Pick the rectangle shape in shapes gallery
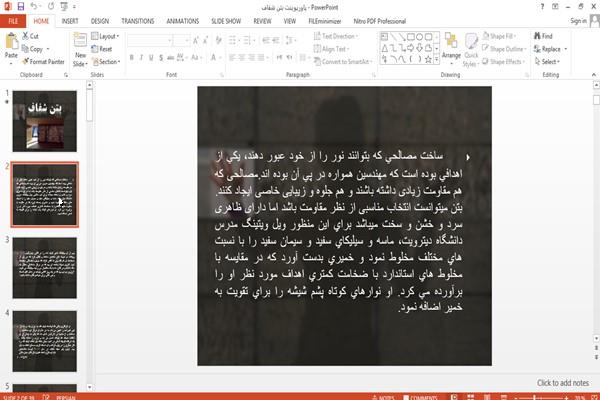Image resolution: width=600 pixels, height=400 pixels. point(411,37)
